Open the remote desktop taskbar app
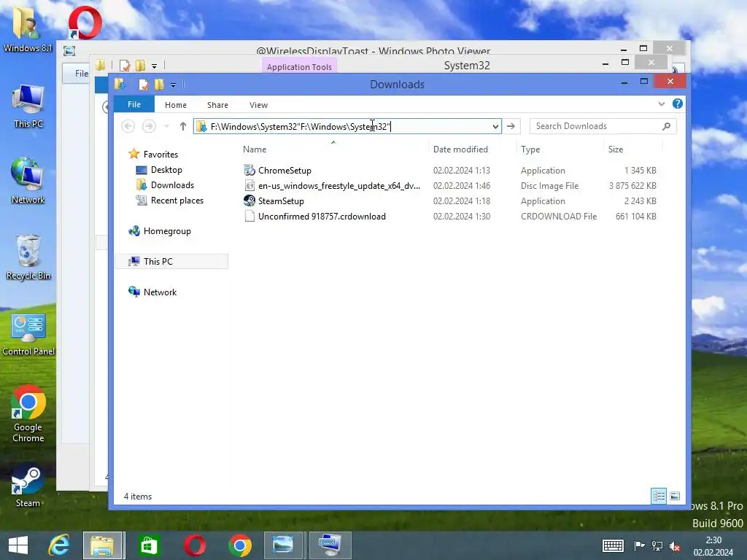747x560 pixels. click(330, 545)
